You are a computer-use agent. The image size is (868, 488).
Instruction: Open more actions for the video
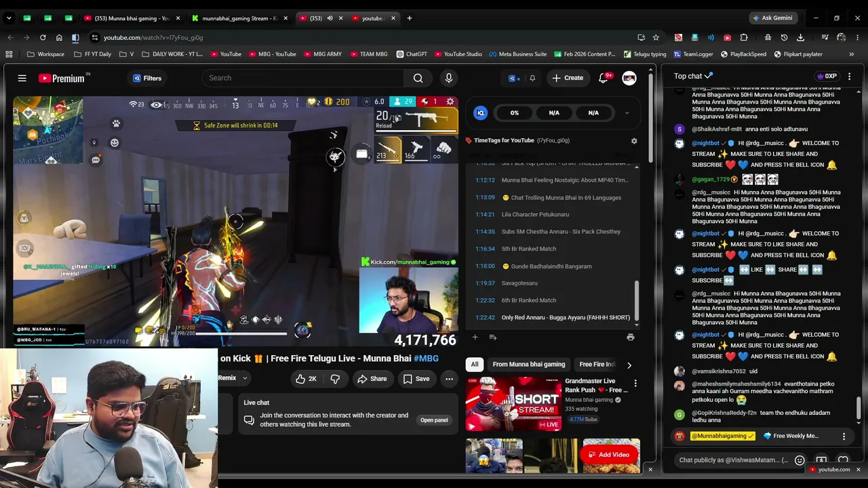pyautogui.click(x=449, y=379)
